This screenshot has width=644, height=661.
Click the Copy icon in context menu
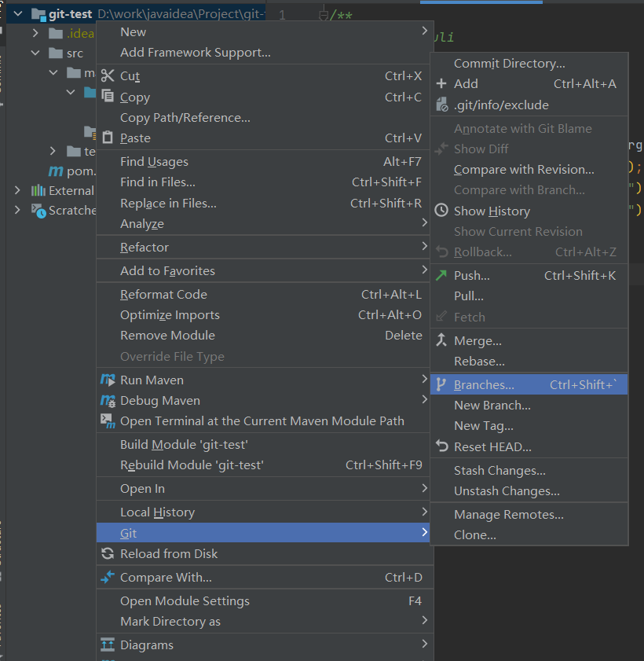[110, 97]
